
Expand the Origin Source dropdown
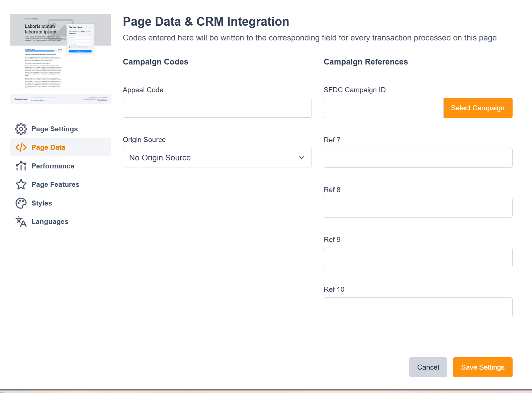point(217,158)
